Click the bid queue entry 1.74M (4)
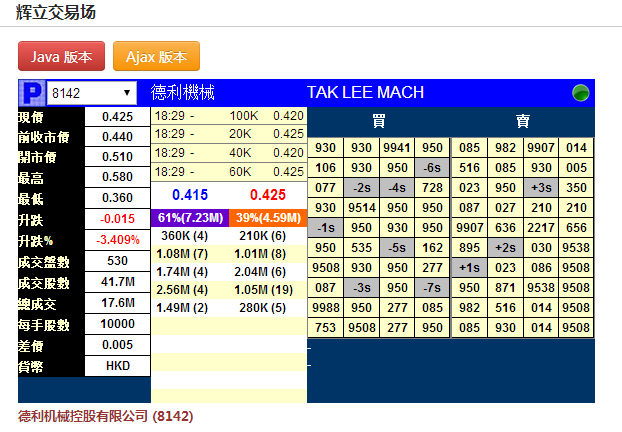The height and width of the screenshot is (432, 622). [x=182, y=272]
